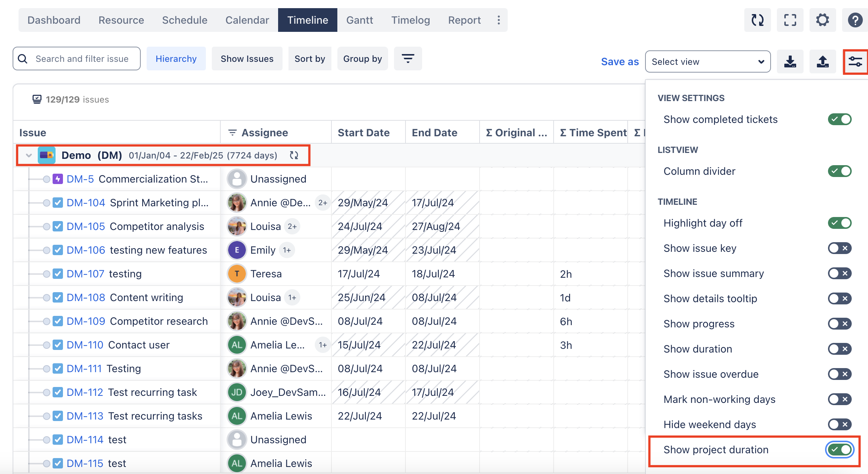Disable the Show project duration toggle
The width and height of the screenshot is (868, 474).
tap(839, 450)
